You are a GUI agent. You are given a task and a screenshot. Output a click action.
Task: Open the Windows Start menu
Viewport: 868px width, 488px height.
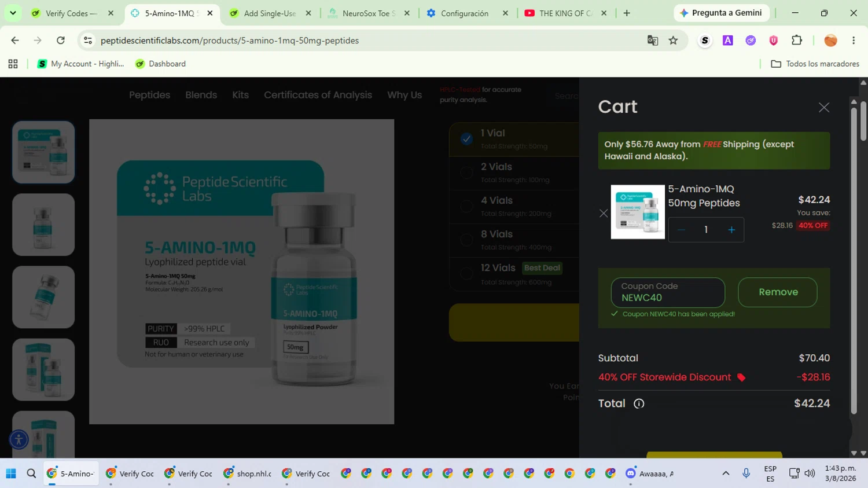pyautogui.click(x=11, y=474)
